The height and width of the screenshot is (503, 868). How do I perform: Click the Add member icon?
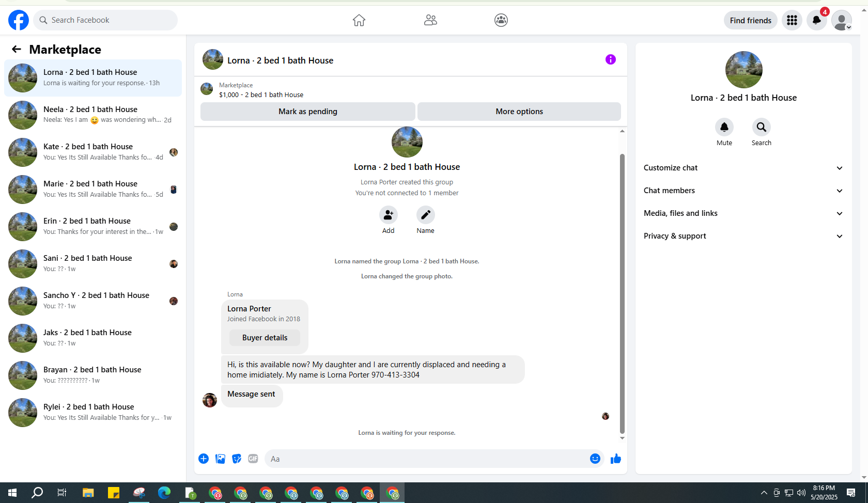click(389, 215)
